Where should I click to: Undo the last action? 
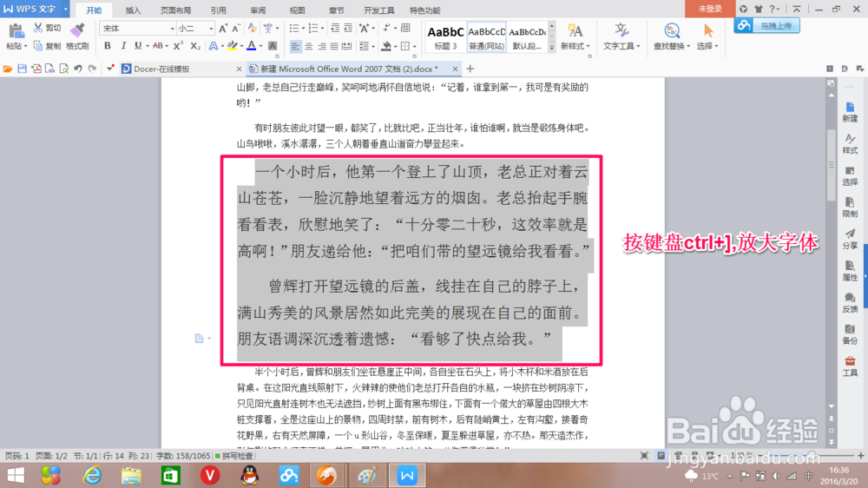(x=78, y=69)
